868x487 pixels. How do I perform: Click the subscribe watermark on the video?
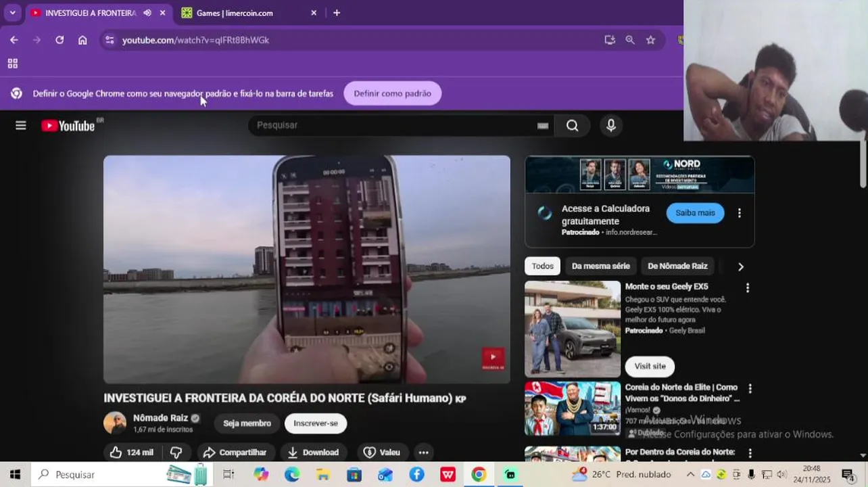(x=493, y=358)
